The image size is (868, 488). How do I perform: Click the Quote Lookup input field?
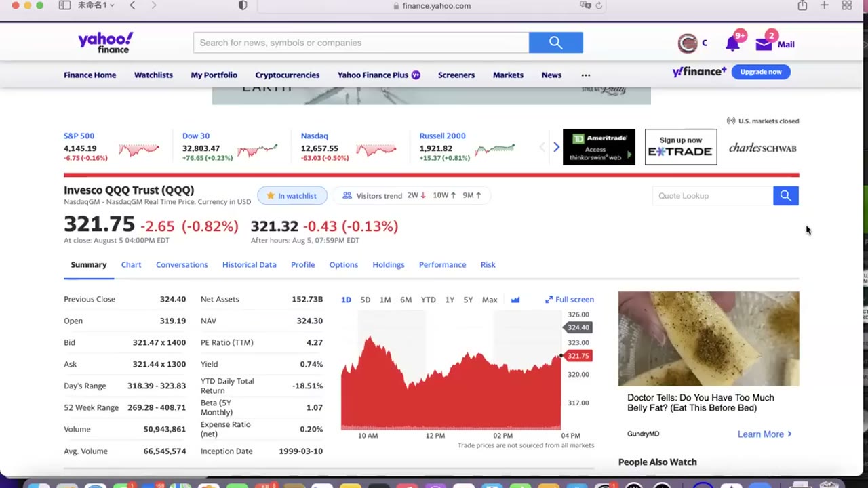coord(712,196)
